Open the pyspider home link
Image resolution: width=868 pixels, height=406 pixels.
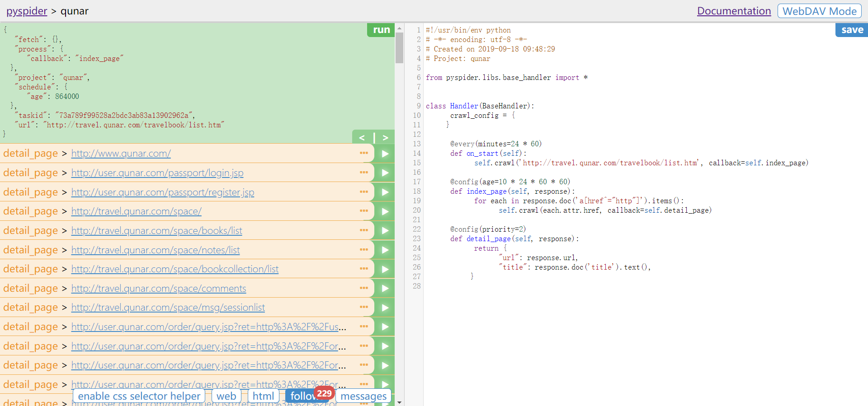coord(27,11)
